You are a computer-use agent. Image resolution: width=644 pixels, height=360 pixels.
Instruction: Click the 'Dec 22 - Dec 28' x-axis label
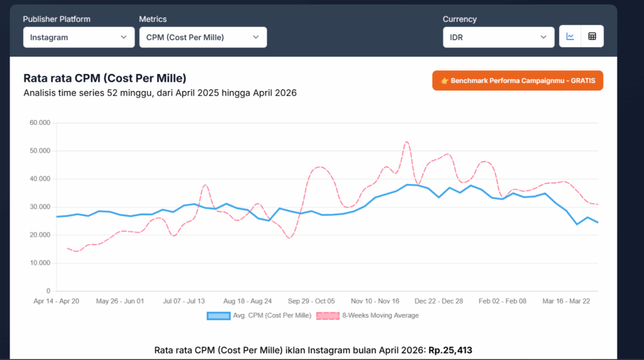(x=440, y=301)
